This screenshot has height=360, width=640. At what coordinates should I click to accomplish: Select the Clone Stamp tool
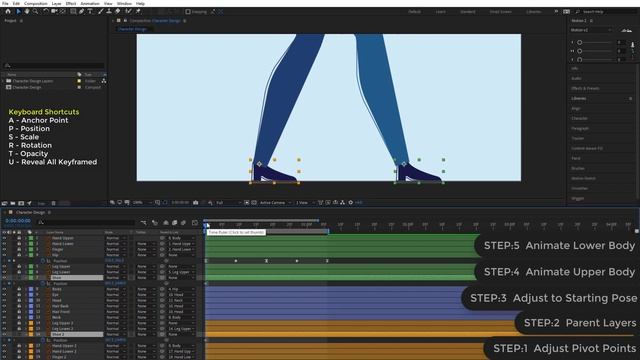(109, 12)
